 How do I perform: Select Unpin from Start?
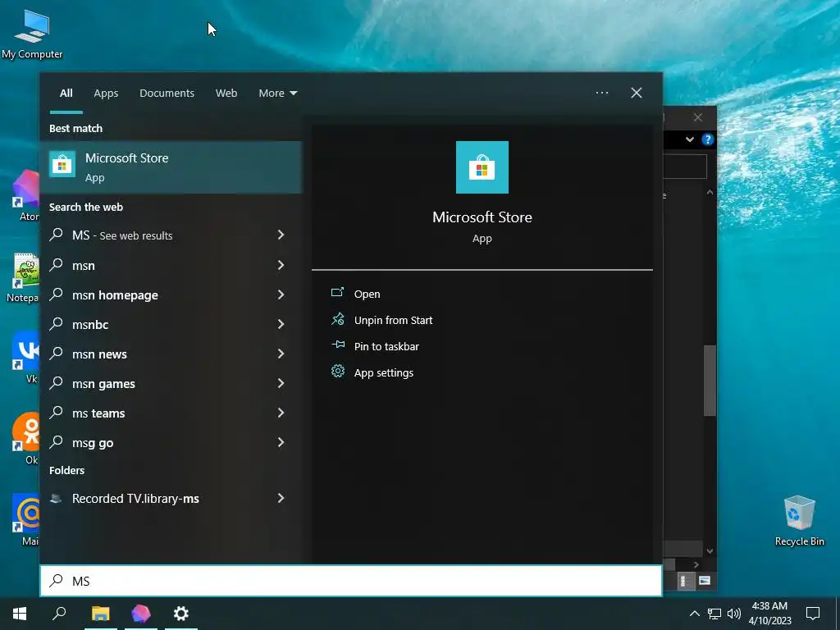click(x=393, y=321)
